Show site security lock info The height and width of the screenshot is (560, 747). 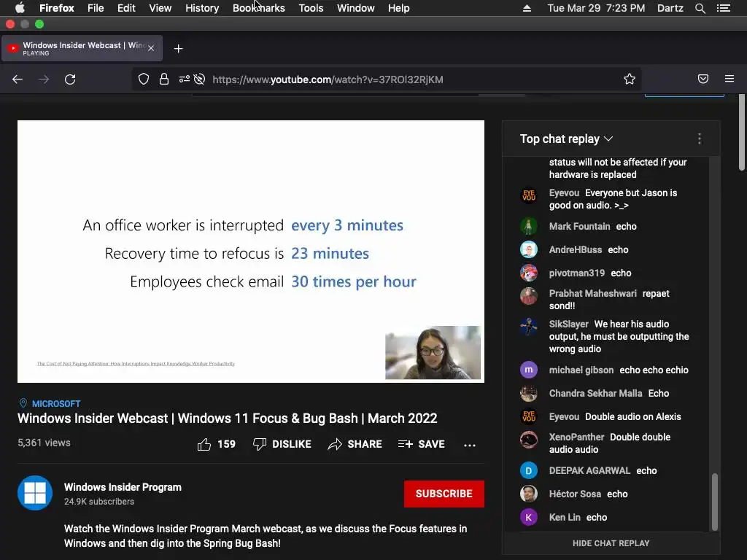coord(164,79)
